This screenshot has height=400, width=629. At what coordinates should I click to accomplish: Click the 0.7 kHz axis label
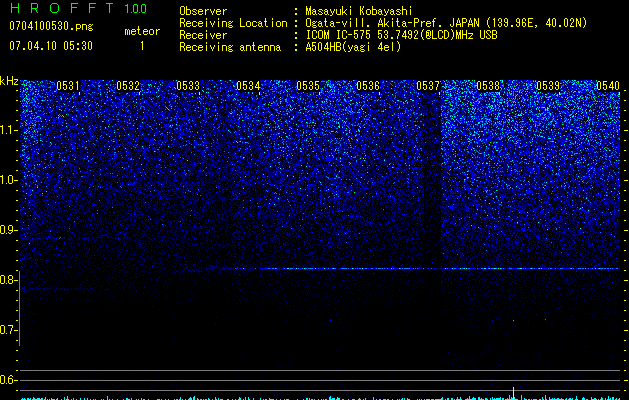[x=8, y=330]
